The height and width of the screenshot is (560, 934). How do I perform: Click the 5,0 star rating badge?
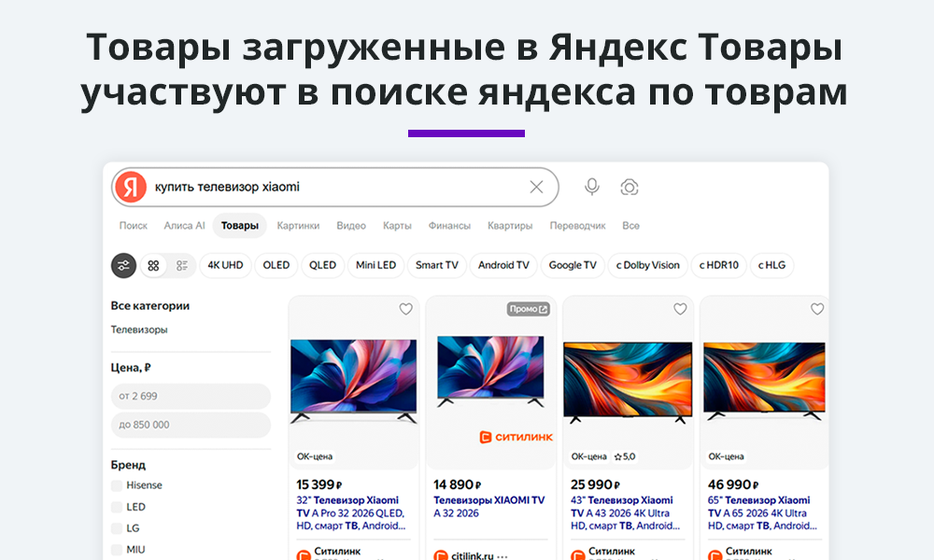click(x=625, y=456)
